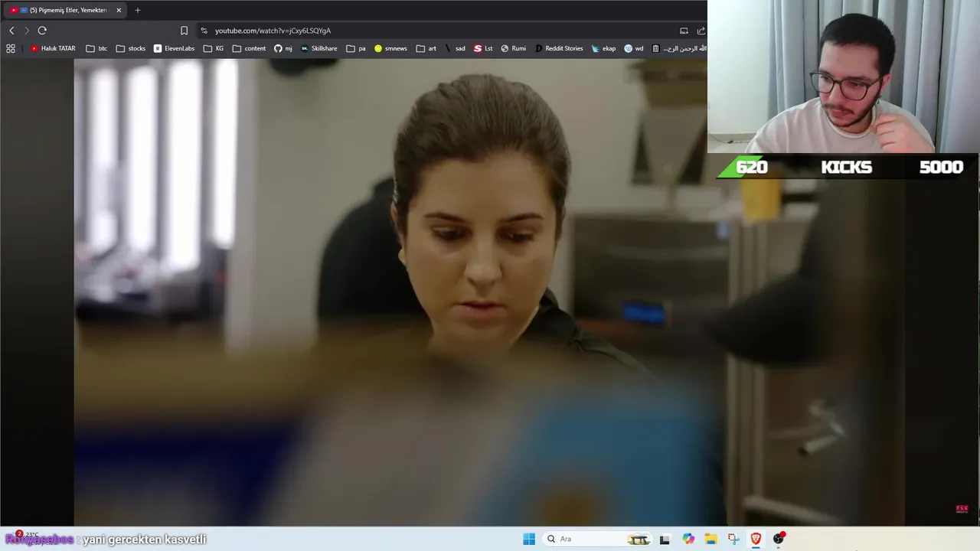Open the sad bookmark
Viewport: 980px width, 551px height.
455,48
